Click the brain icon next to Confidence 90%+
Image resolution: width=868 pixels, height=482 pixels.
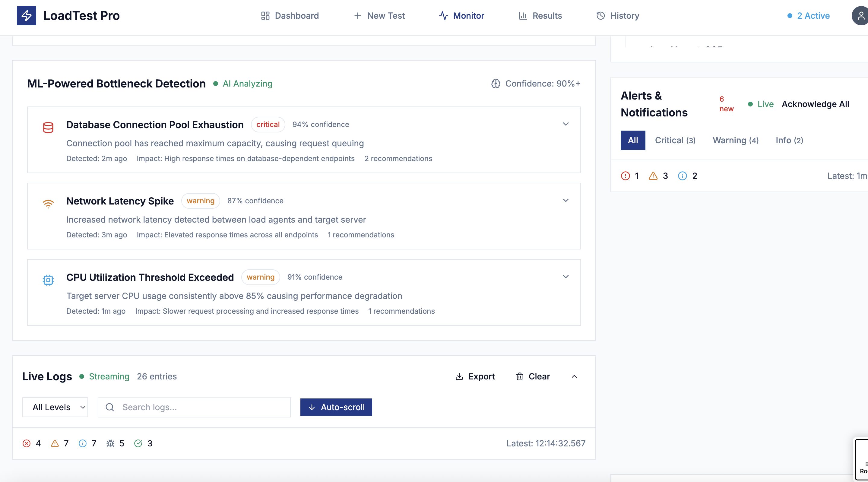495,84
